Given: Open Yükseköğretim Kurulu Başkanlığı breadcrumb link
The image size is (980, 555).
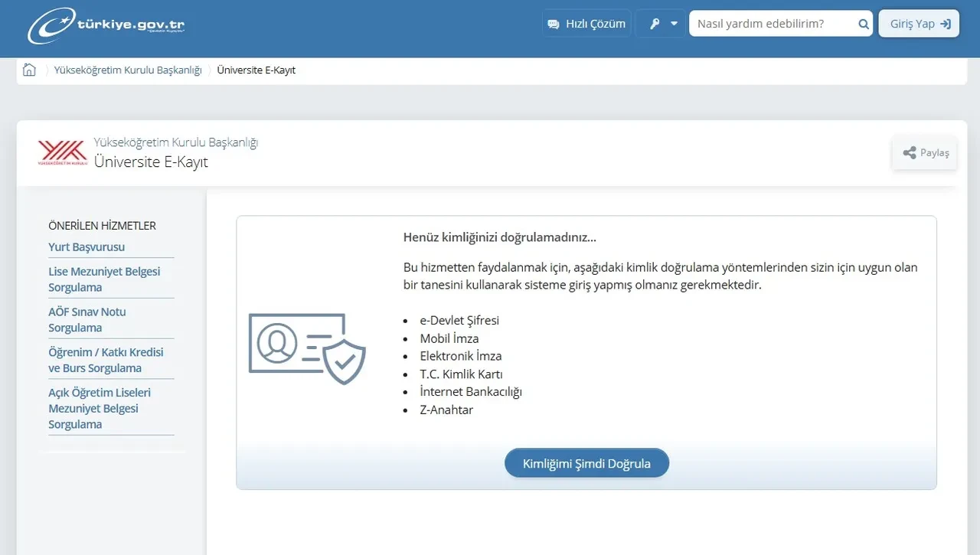Looking at the screenshot, I should click(x=128, y=70).
